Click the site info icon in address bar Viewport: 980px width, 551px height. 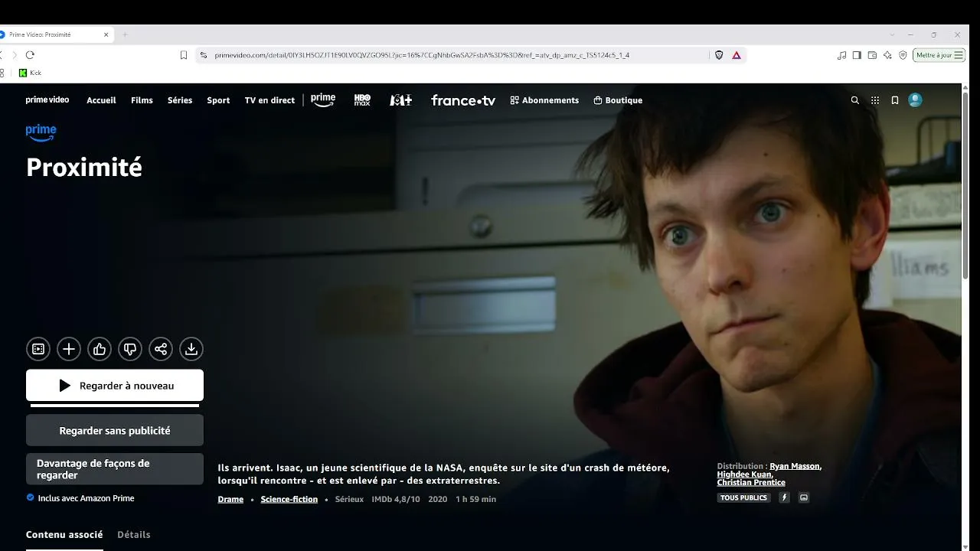tap(204, 55)
